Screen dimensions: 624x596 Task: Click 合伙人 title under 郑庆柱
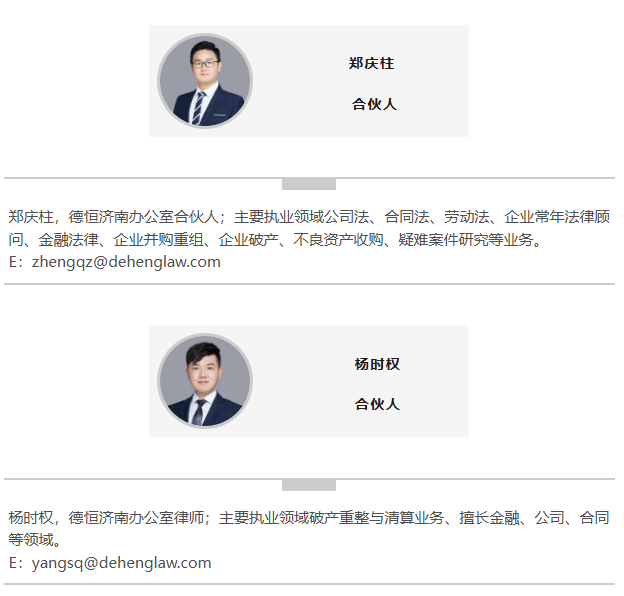point(374,104)
